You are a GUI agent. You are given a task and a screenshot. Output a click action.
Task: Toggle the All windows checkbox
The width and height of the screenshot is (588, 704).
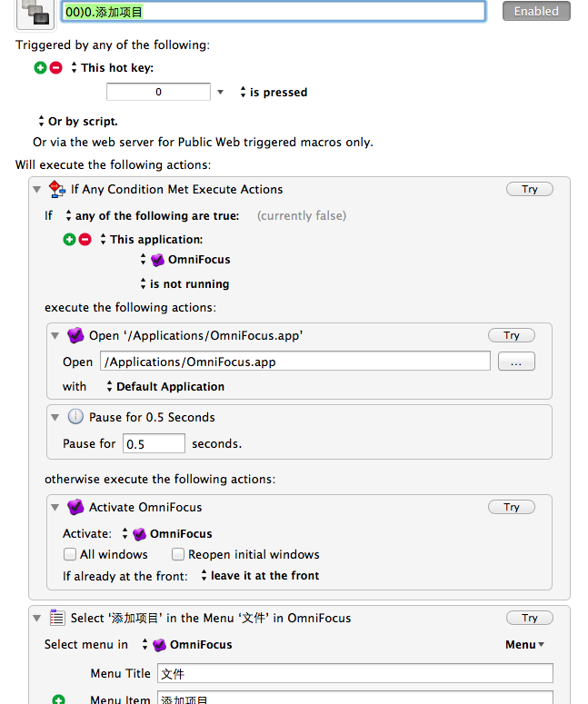click(x=70, y=554)
